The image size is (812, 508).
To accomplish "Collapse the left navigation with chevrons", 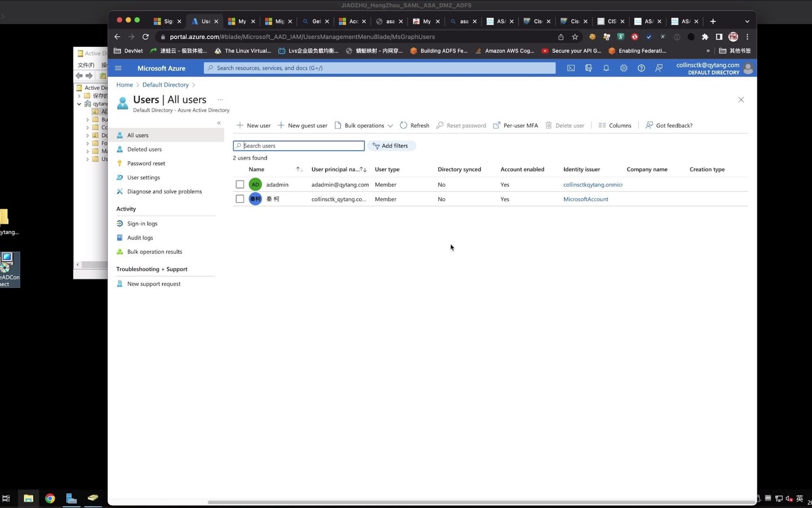I will 219,123.
